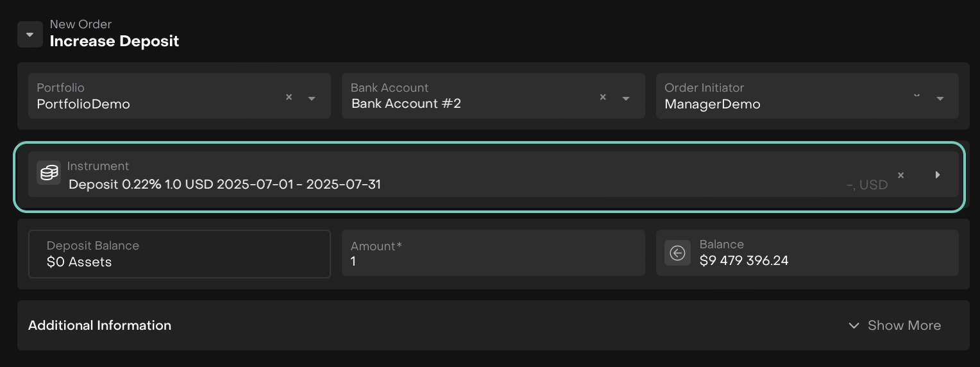
Task: Open the Order Initiator dropdown arrow
Action: 940,98
